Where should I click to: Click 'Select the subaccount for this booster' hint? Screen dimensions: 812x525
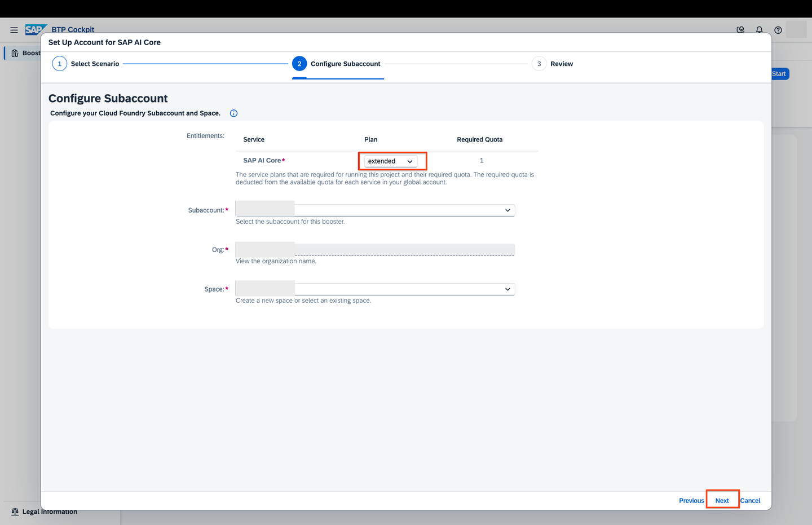[290, 222]
